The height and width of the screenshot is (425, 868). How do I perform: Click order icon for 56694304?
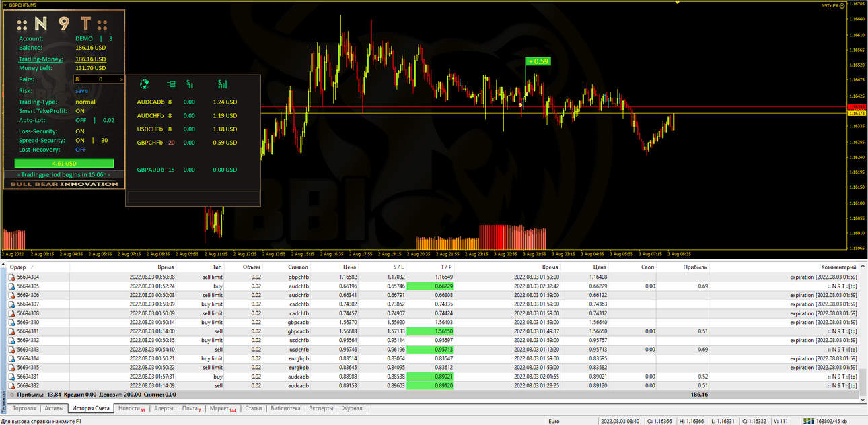click(x=11, y=277)
